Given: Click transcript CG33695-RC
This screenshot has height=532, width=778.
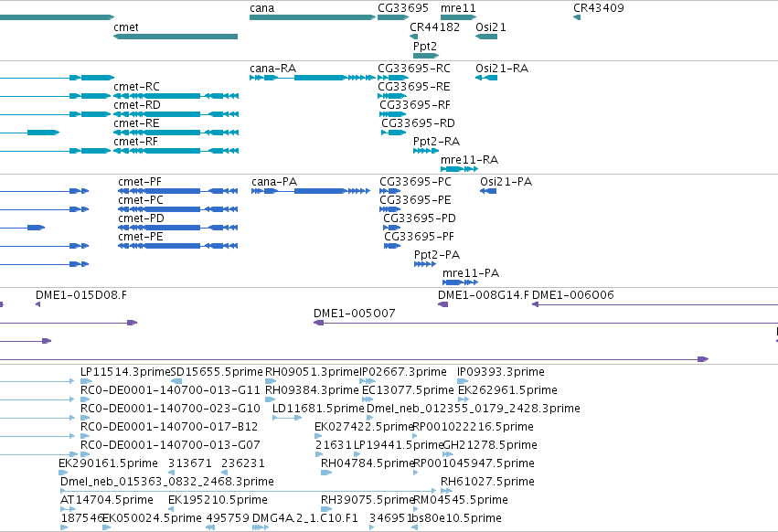Looking at the screenshot, I should [414, 69].
